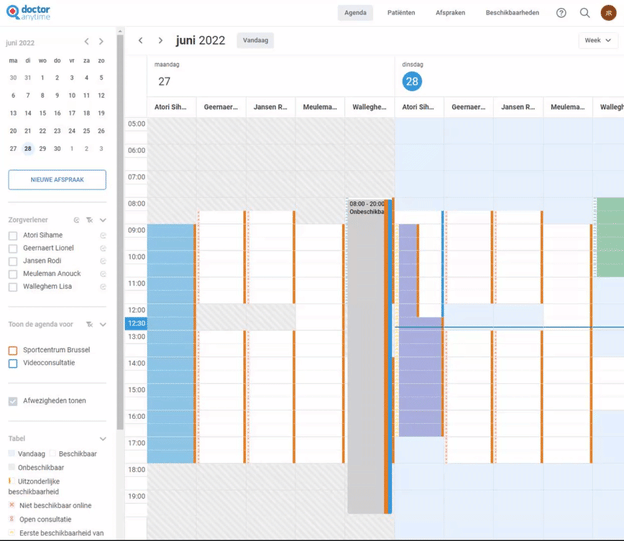
Task: Open the JR user avatar menu
Action: coord(608,13)
